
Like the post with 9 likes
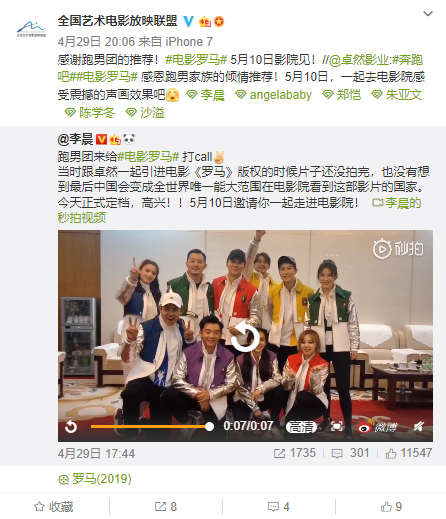[391, 507]
